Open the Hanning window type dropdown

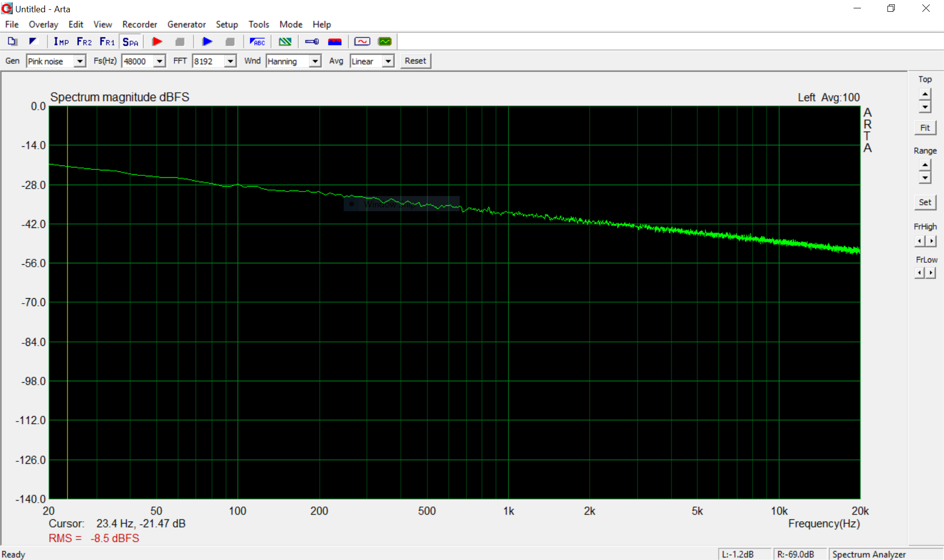click(x=315, y=61)
